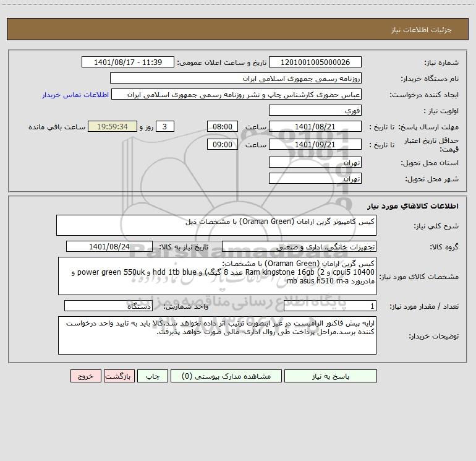Click the شهر محل تحویل field
This screenshot has height=461, width=476.
tap(315, 178)
